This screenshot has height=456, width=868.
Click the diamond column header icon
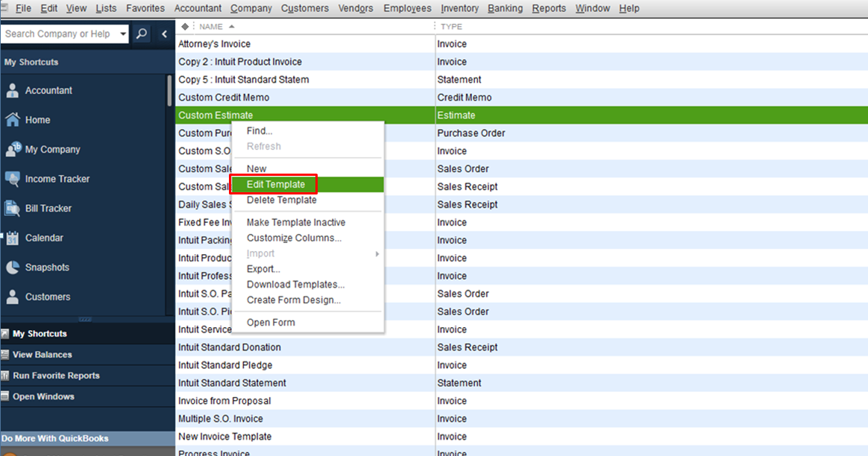tap(185, 27)
